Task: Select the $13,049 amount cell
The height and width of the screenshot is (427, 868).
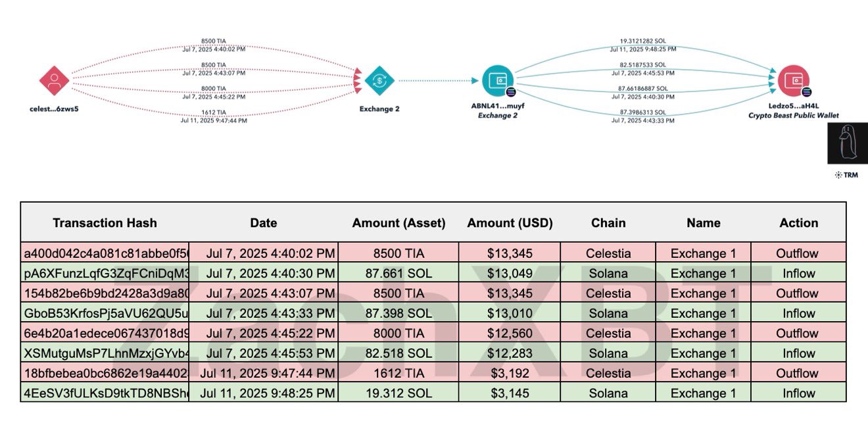Action: (x=510, y=273)
